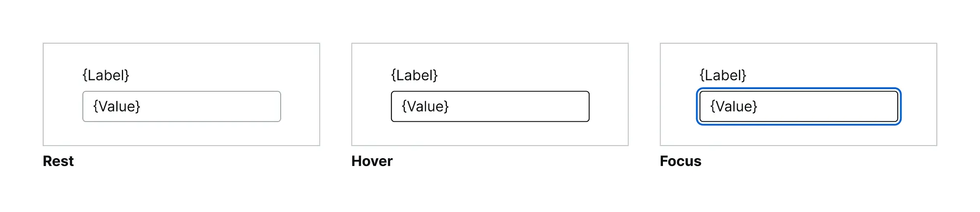Click the black border of Hover field
The image size is (980, 212).
point(490,92)
